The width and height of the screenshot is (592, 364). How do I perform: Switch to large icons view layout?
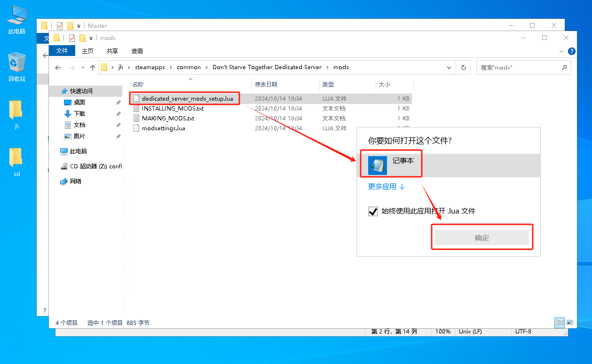point(570,323)
